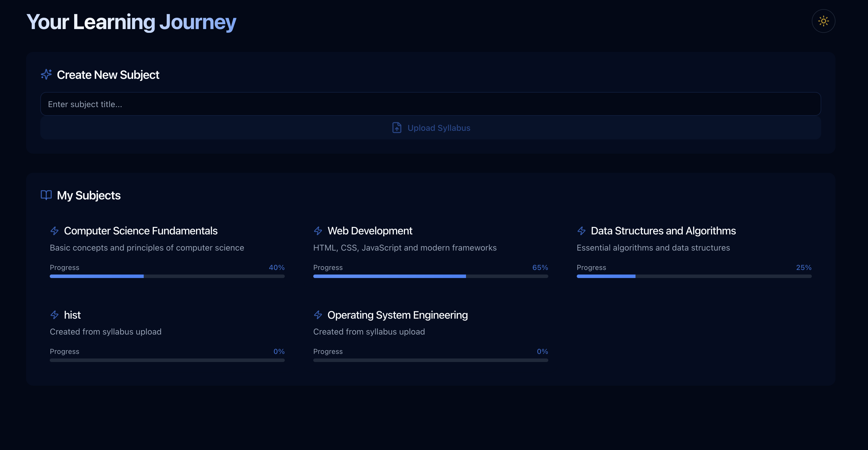Open the Web Development subject title
Viewport: 868px width, 450px height.
coord(370,231)
